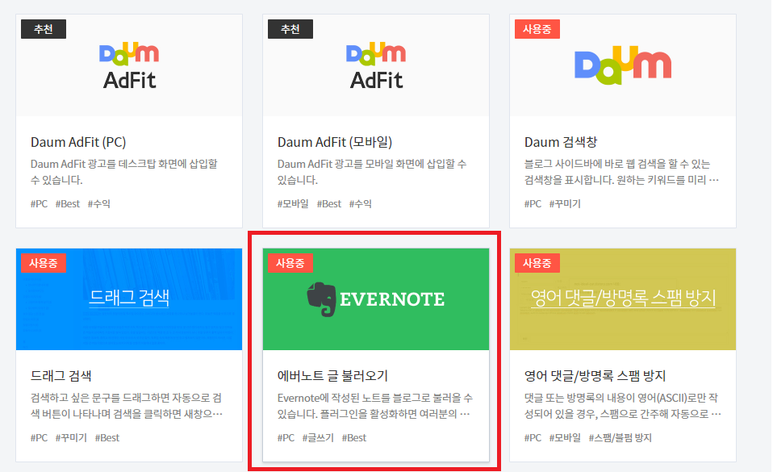Viewport: 773px width, 472px height.
Task: Click the #글쓰기 tag on the Evernote card
Action: (x=318, y=437)
